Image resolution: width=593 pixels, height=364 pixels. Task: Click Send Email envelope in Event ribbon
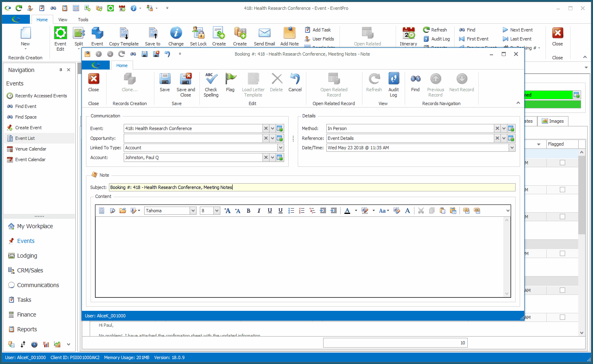click(x=265, y=37)
